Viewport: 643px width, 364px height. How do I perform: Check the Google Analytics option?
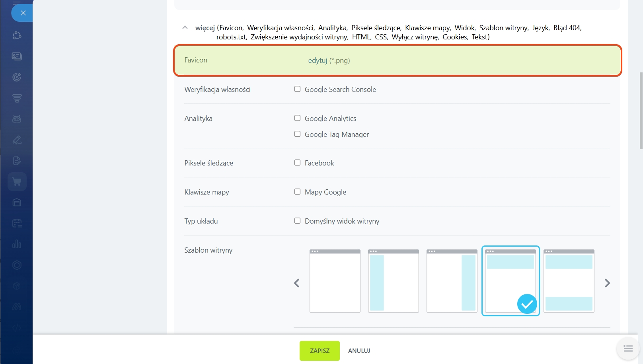(x=297, y=118)
